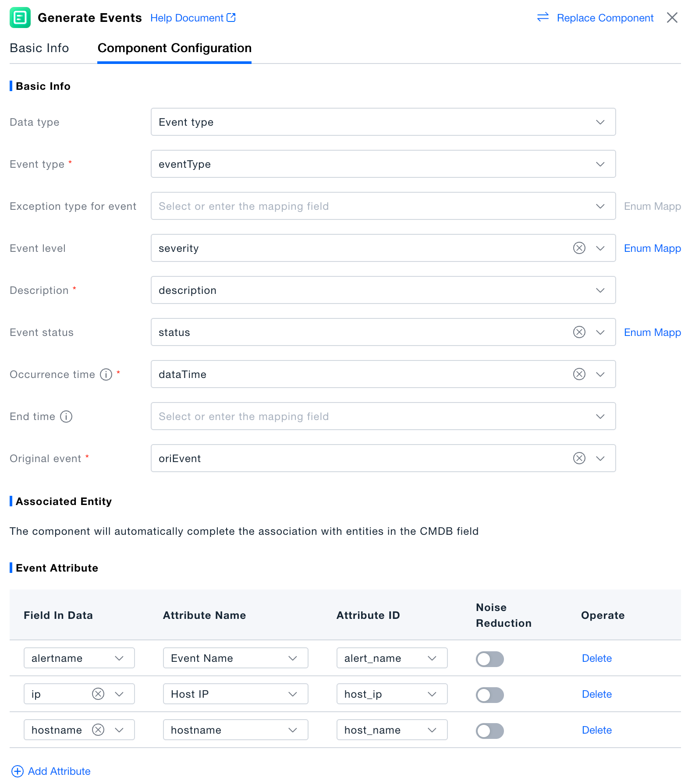Click the Replace Component swap icon

(543, 18)
